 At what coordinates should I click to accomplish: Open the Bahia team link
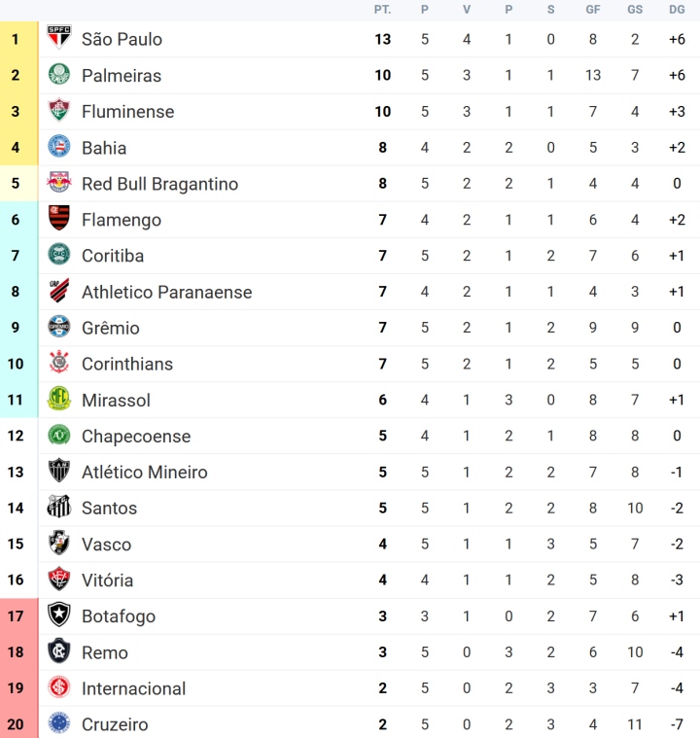(104, 148)
